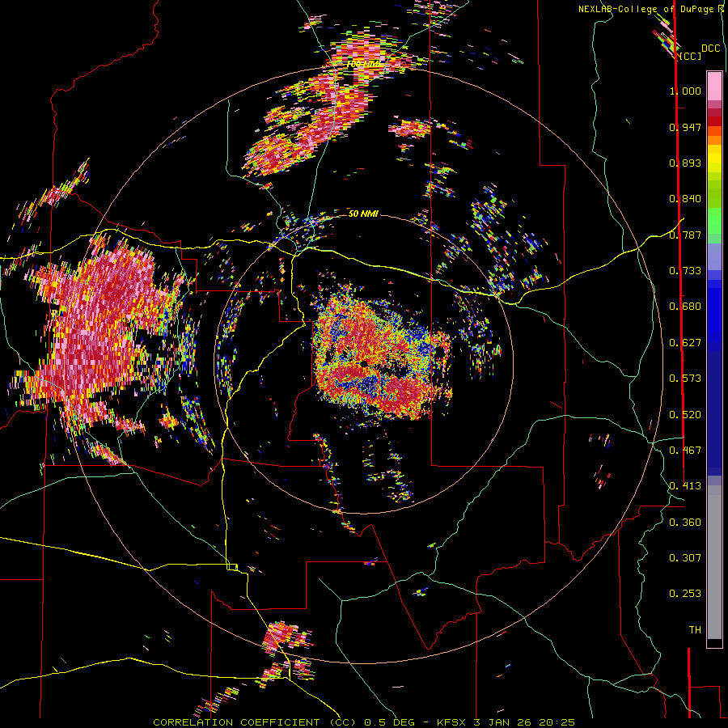The image size is (728, 728).
Task: Click the black radar site dot at center
Action: click(364, 363)
